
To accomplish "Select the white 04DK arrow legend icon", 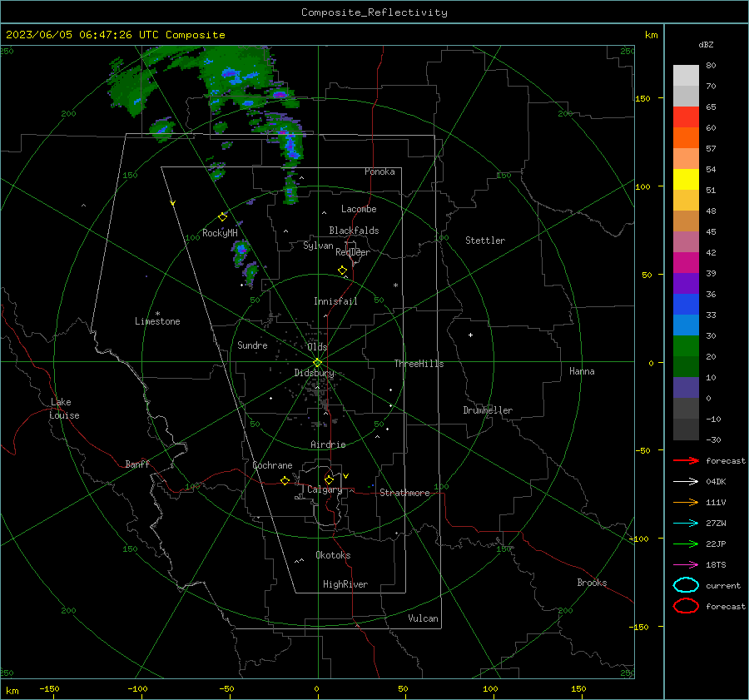I will click(686, 481).
